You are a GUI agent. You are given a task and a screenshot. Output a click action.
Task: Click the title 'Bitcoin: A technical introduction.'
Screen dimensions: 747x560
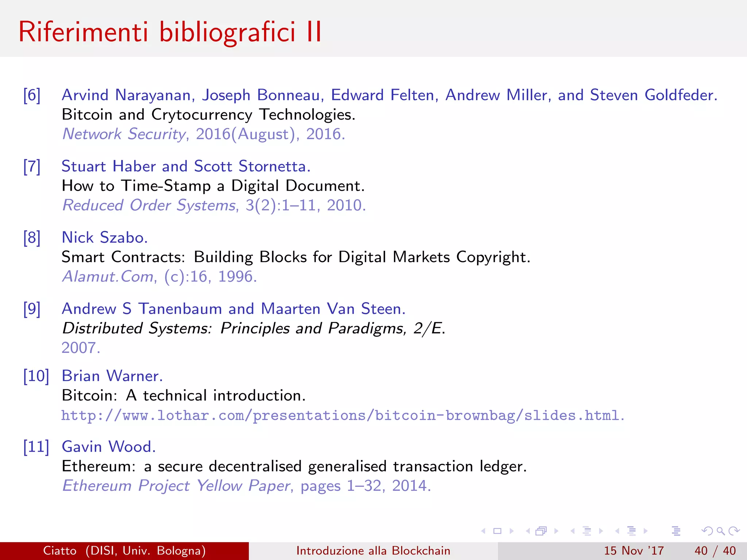[184, 396]
